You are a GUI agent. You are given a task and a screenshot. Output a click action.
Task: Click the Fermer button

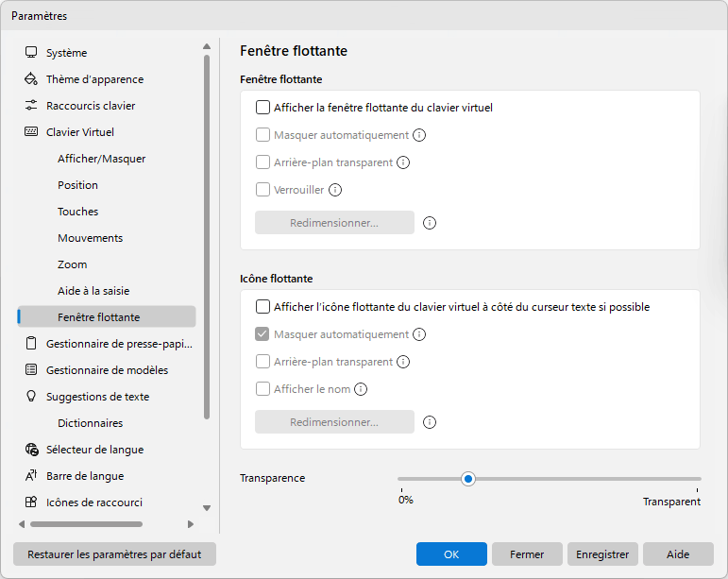pos(527,553)
